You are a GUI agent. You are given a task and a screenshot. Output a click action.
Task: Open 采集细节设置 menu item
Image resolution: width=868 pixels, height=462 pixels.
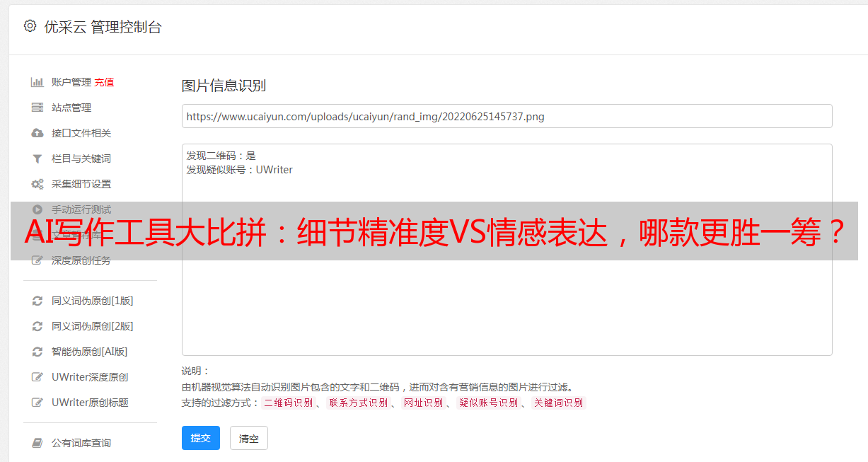click(81, 184)
